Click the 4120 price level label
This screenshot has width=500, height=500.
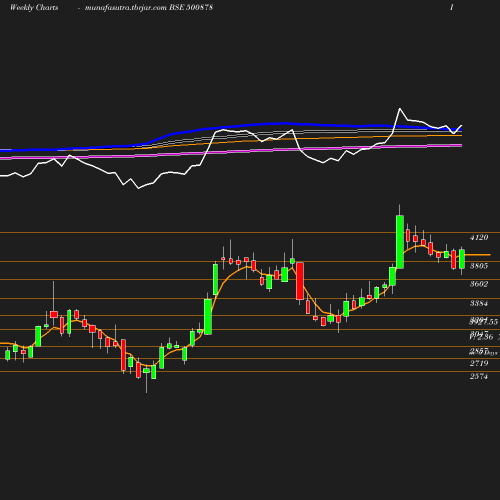(x=479, y=237)
